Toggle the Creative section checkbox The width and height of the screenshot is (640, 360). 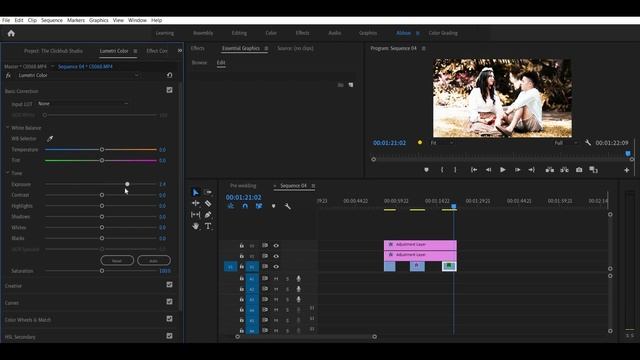[x=169, y=285]
